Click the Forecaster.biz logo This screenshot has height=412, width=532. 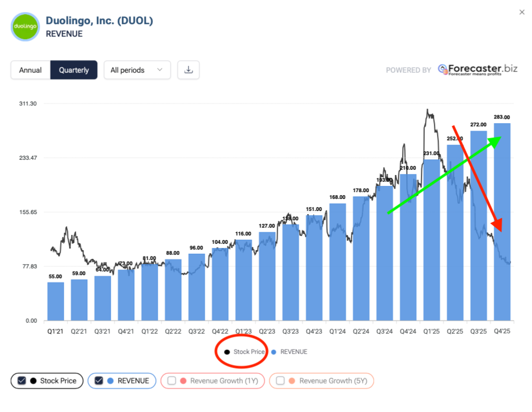click(477, 69)
